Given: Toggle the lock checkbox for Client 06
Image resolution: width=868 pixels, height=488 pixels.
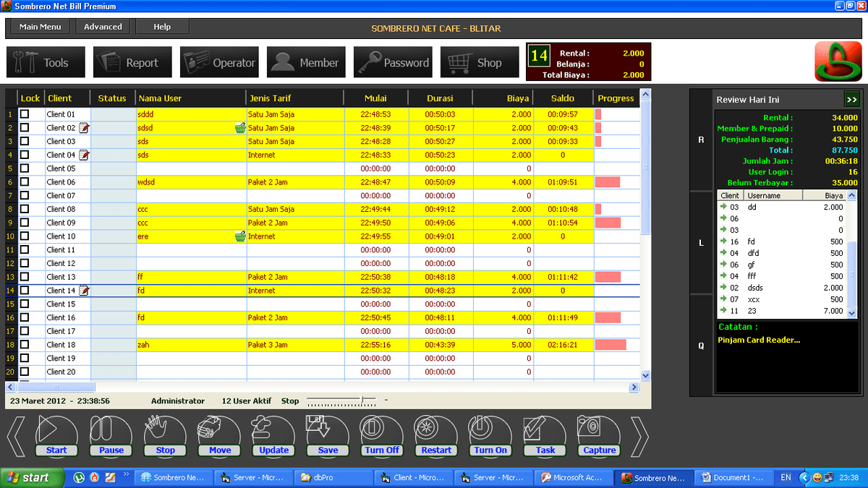Looking at the screenshot, I should click(x=25, y=182).
